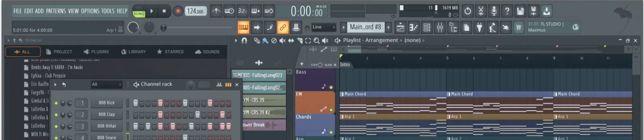Toggle typing keyboard to piano
Screen dimensions: 644x140
pos(243,27)
